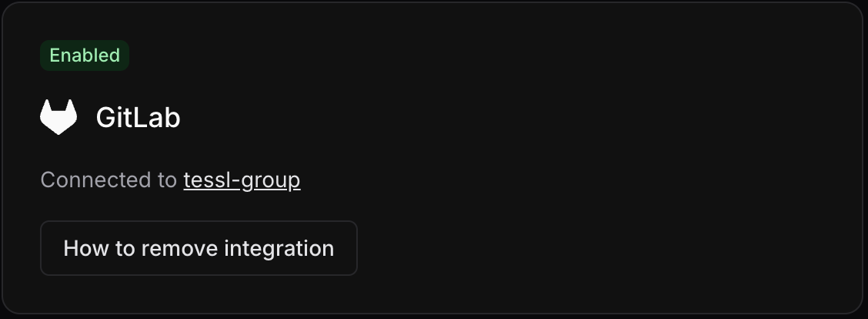The width and height of the screenshot is (868, 319).
Task: Choose the GitLab brand icon under Enabled
Action: pos(58,117)
